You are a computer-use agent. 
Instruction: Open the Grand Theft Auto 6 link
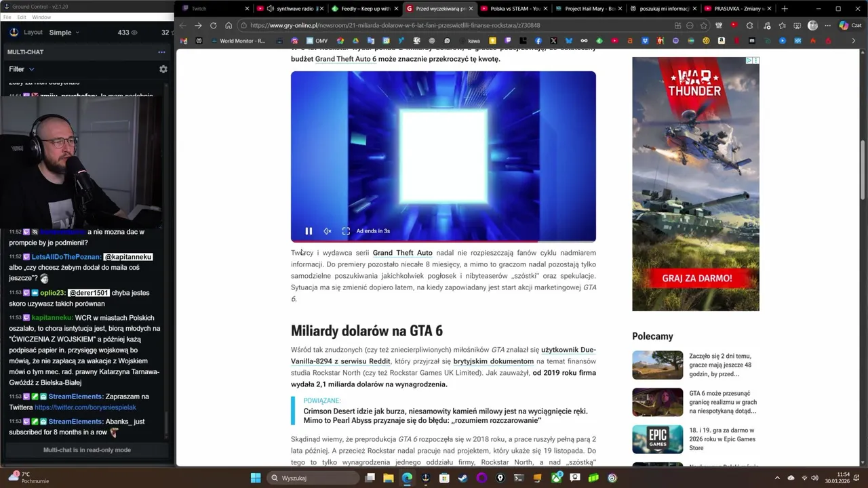[x=345, y=59]
